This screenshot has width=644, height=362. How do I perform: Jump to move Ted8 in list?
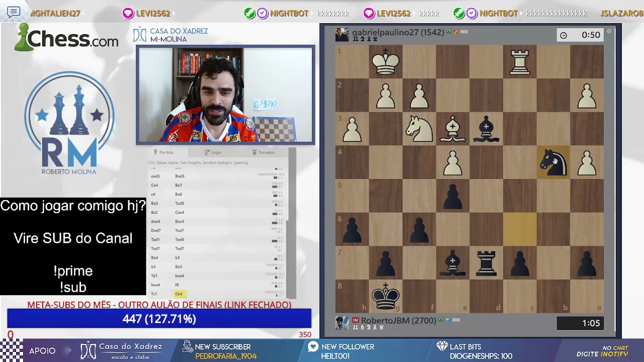pyautogui.click(x=179, y=239)
